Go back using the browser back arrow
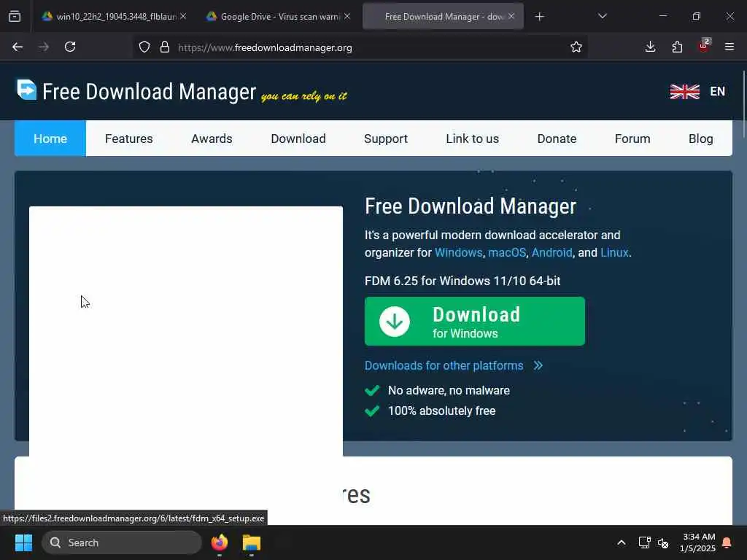747x560 pixels. pyautogui.click(x=18, y=47)
